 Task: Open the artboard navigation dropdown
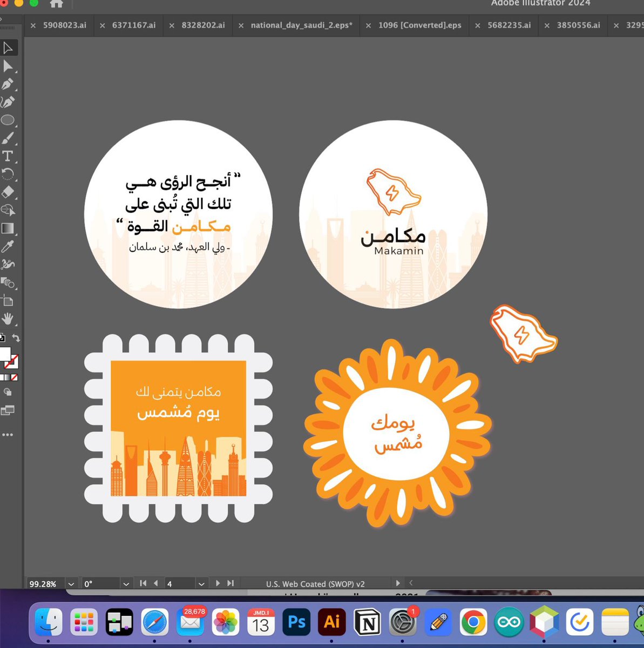pyautogui.click(x=201, y=584)
